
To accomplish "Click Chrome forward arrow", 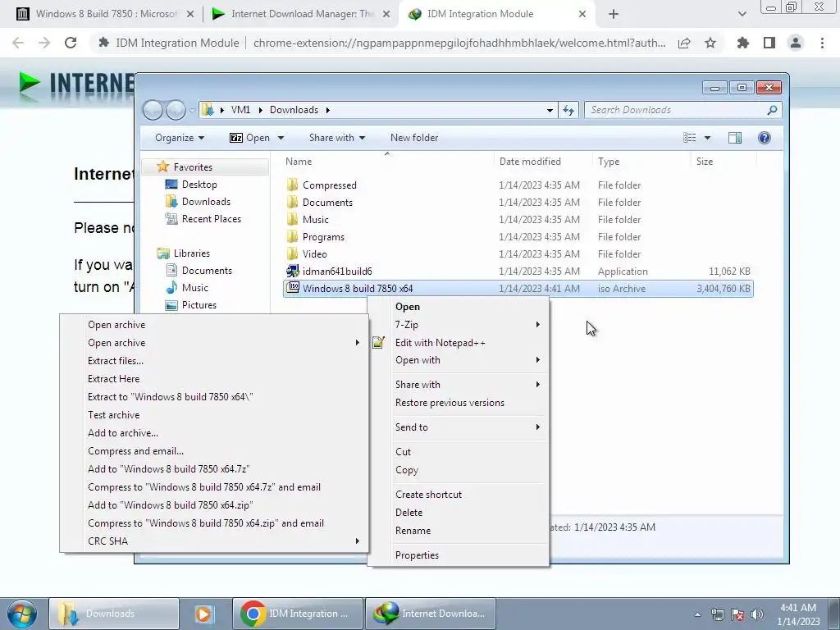I will tap(44, 43).
